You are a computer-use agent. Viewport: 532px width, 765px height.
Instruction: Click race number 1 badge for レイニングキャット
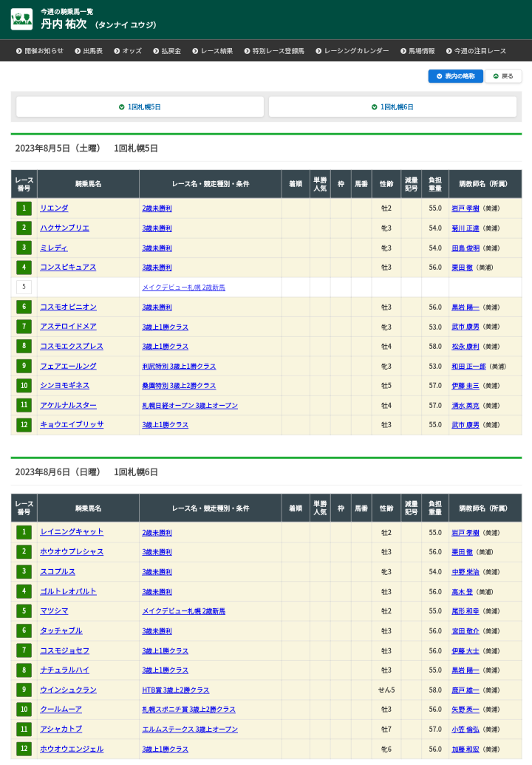pyautogui.click(x=24, y=532)
